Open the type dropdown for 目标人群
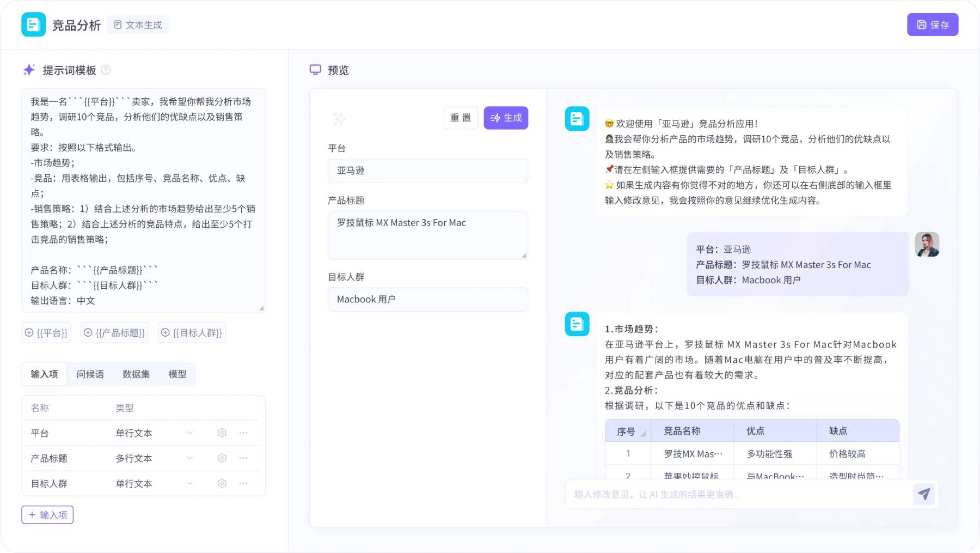This screenshot has height=553, width=980. click(x=189, y=483)
